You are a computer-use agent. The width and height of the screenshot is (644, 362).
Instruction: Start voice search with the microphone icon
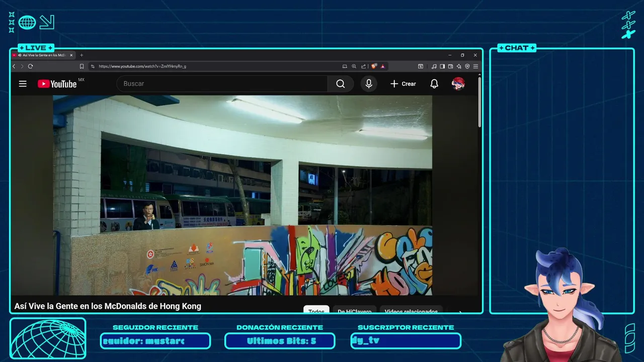369,84
